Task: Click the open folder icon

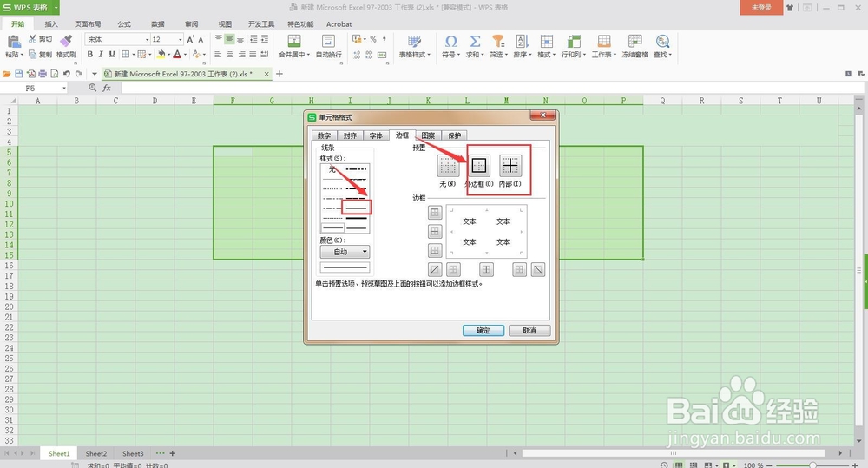Action: click(7, 74)
